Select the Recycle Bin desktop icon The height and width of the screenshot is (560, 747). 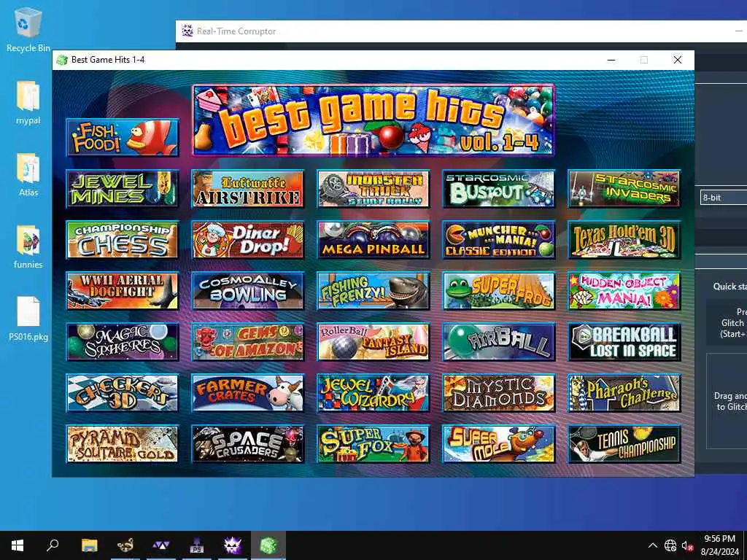[28, 29]
